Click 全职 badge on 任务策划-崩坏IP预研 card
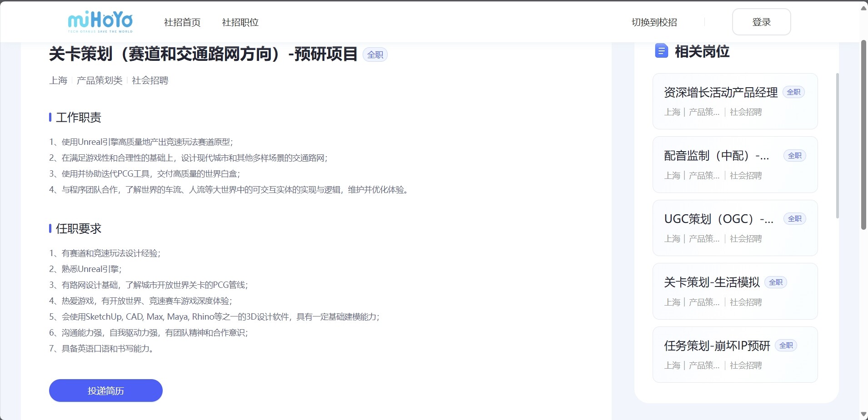 tap(786, 346)
